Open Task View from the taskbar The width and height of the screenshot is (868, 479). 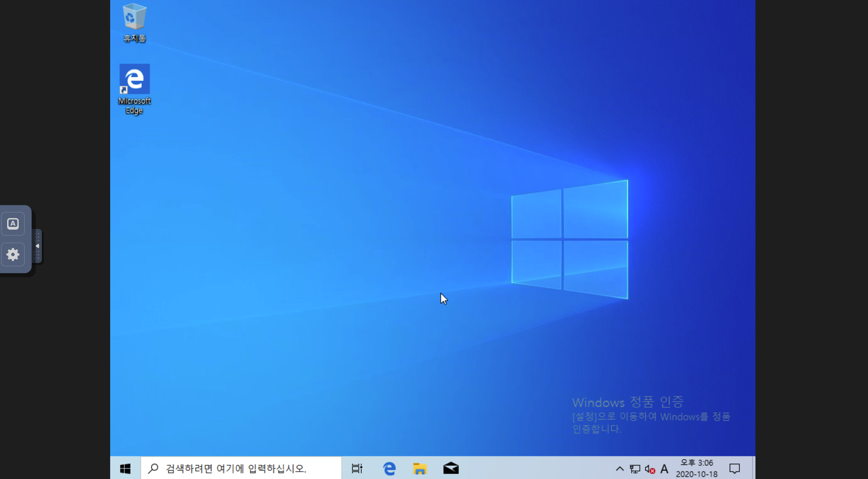click(x=357, y=468)
